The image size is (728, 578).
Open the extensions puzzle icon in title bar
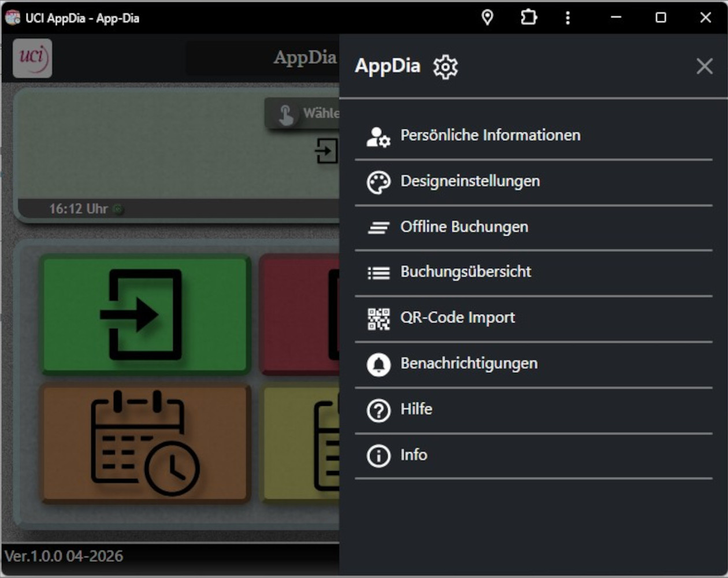(x=529, y=18)
